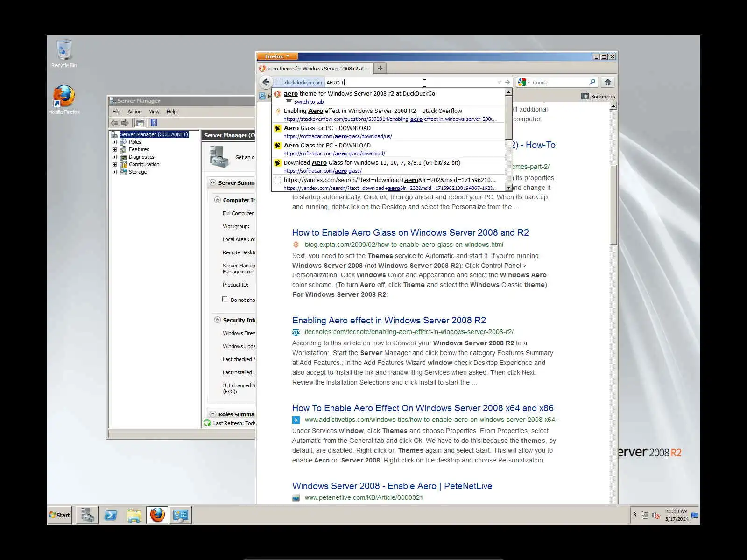Select the Storage node in Server Manager tree
Image resolution: width=747 pixels, height=560 pixels.
138,172
